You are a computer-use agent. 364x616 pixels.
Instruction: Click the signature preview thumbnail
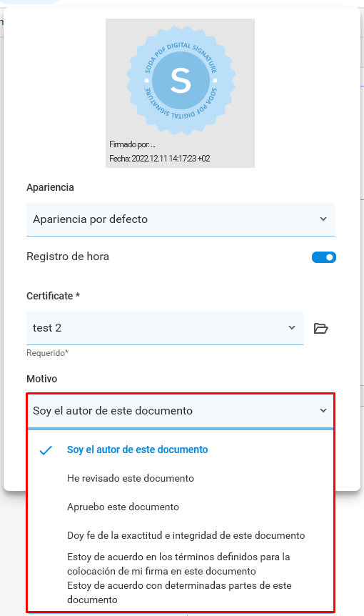[x=181, y=93]
